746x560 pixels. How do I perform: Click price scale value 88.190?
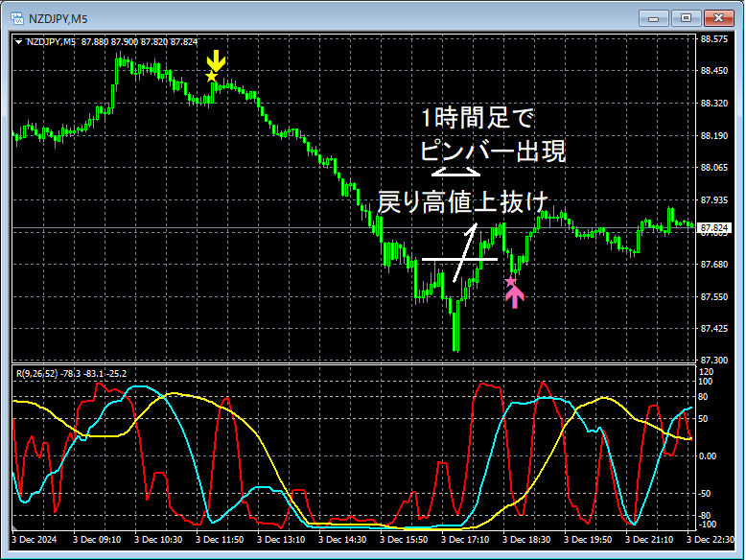(x=714, y=135)
